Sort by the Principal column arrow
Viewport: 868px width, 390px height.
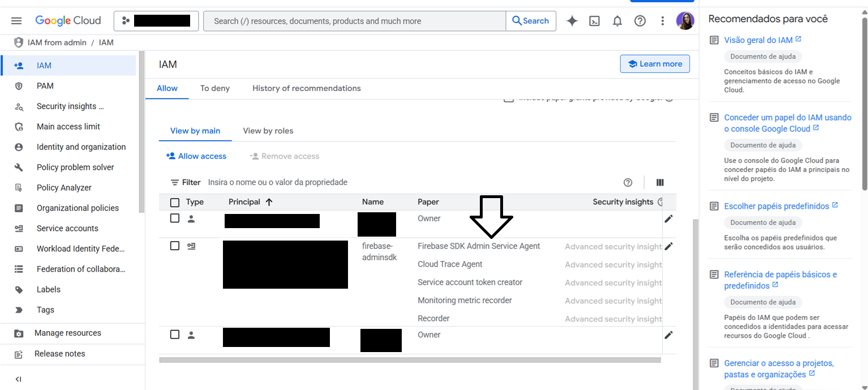(x=269, y=202)
